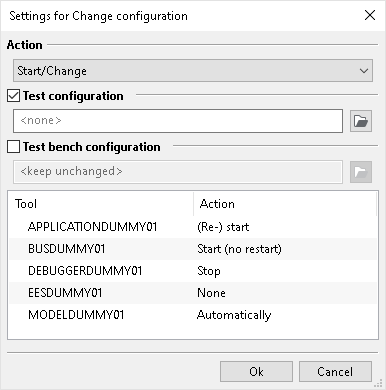The width and height of the screenshot is (386, 390).
Task: Open the Test configuration folder browse icon
Action: pos(361,121)
